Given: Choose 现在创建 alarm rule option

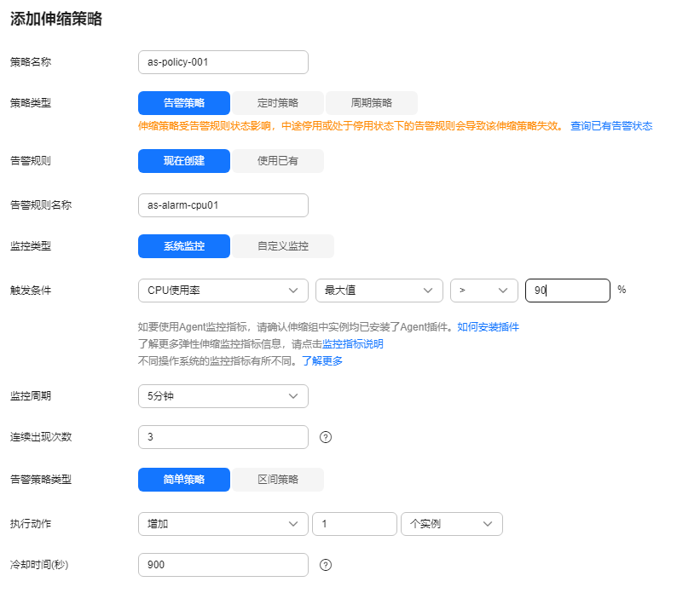Looking at the screenshot, I should click(184, 161).
